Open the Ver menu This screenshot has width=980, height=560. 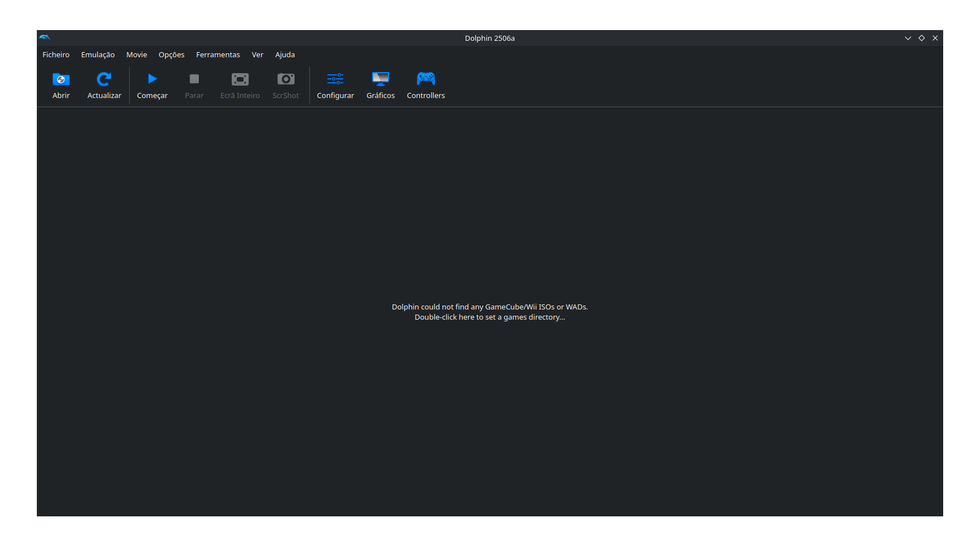[x=257, y=54]
